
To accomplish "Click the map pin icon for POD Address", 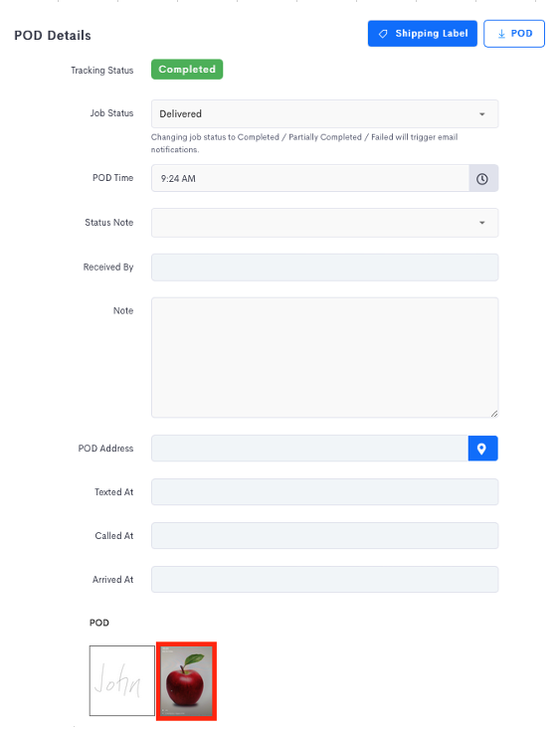I will click(x=482, y=449).
